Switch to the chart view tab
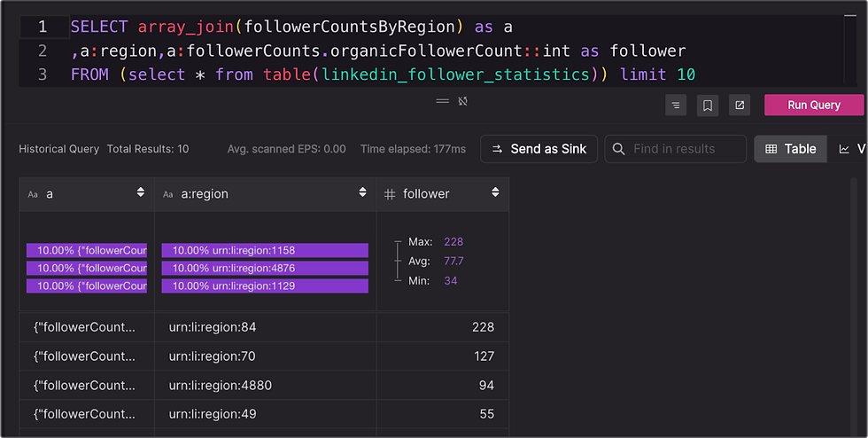 (849, 149)
